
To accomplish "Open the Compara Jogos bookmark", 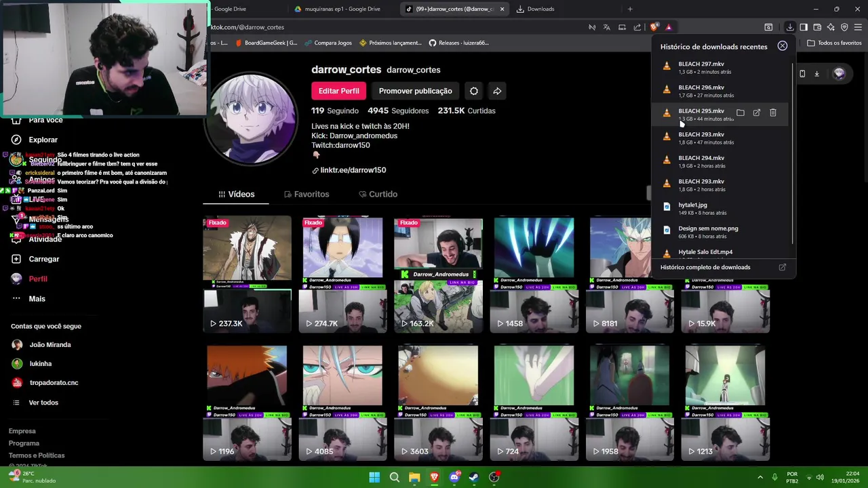I will [x=328, y=43].
